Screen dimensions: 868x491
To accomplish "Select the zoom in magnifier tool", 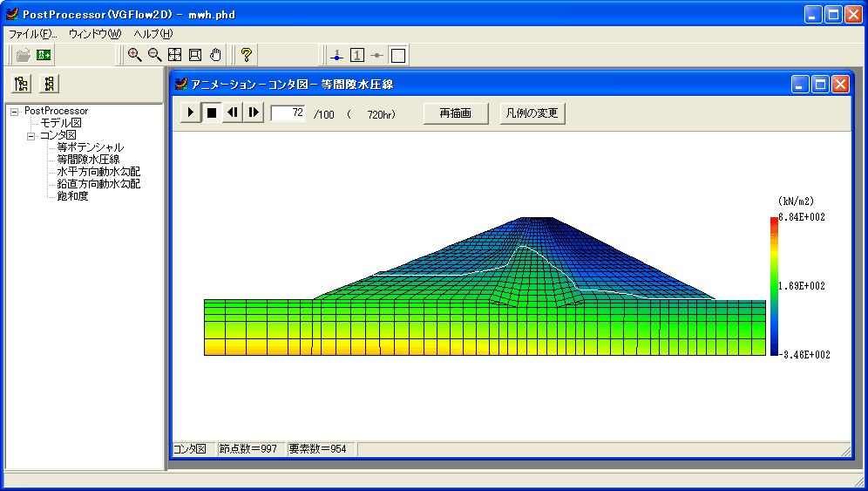I will [134, 55].
